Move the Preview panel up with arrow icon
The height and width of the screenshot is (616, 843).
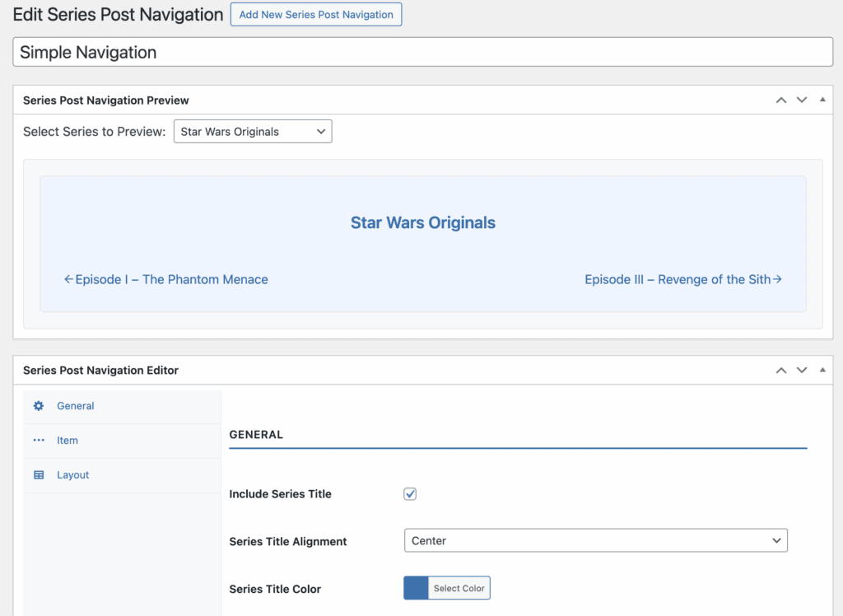coord(780,100)
